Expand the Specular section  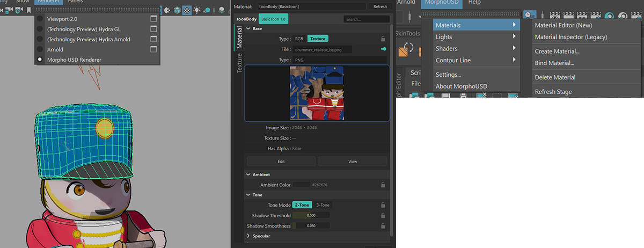[248, 236]
